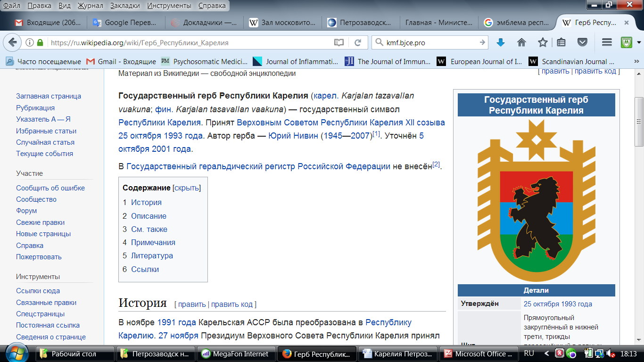Jump to Литература in the contents
The width and height of the screenshot is (644, 362).
[152, 256]
